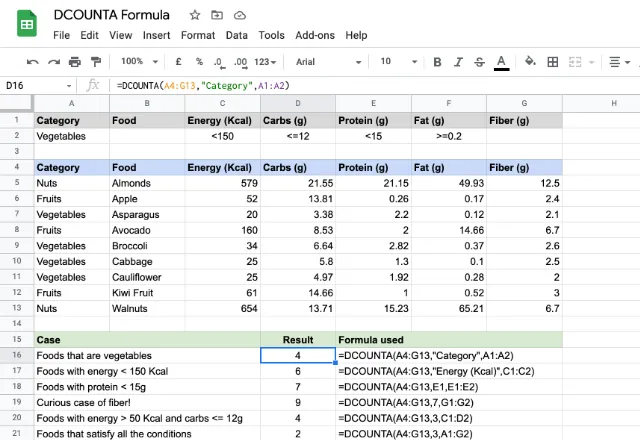Toggle italic formatting
This screenshot has width=640, height=440.
point(458,62)
